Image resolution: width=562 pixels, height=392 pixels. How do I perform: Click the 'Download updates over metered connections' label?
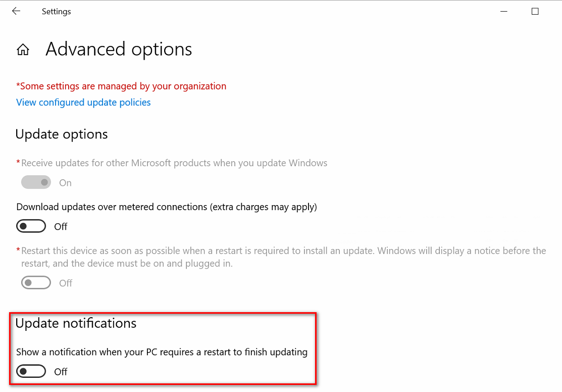pos(167,207)
